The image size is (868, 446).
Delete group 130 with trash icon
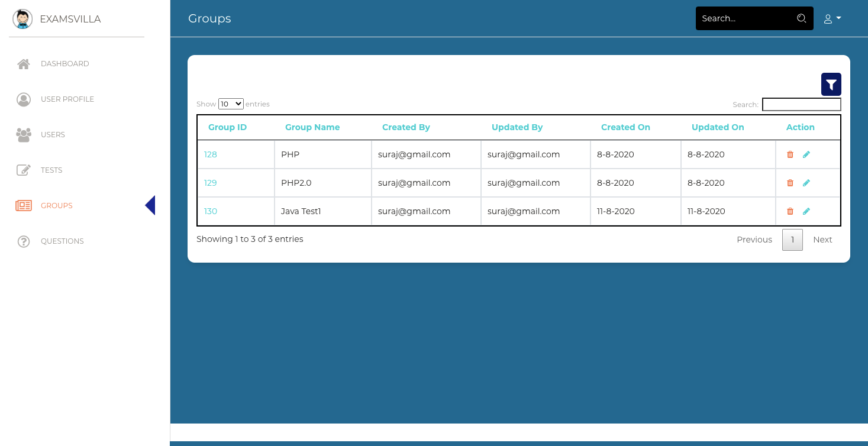point(790,211)
